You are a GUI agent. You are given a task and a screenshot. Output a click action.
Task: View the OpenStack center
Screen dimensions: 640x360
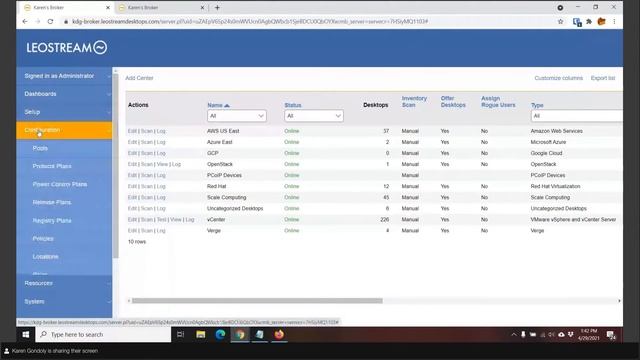tap(162, 164)
